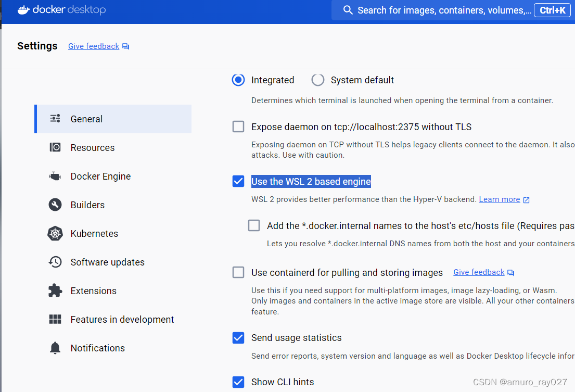Viewport: 575px width, 392px height.
Task: Switch to the Builders section
Action: (113, 205)
